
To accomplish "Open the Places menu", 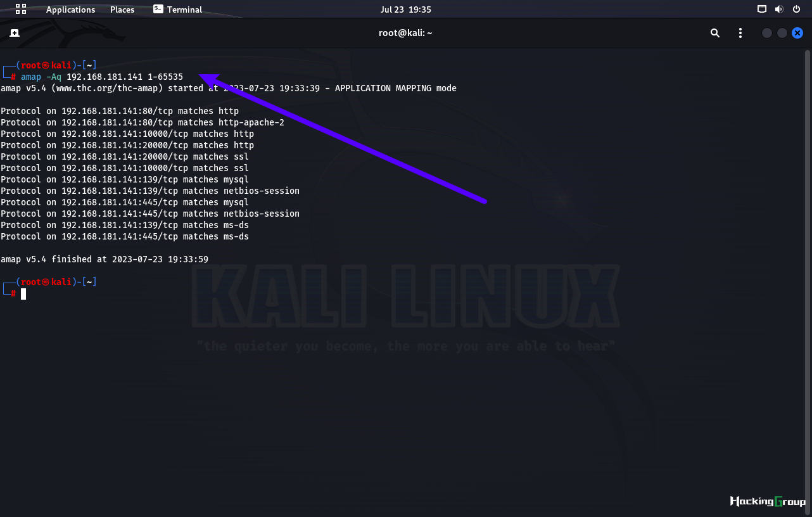I will point(122,10).
